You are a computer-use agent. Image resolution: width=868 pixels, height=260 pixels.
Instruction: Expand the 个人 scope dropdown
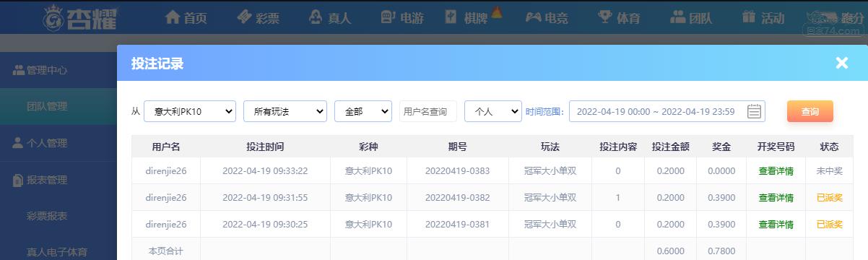tap(492, 111)
